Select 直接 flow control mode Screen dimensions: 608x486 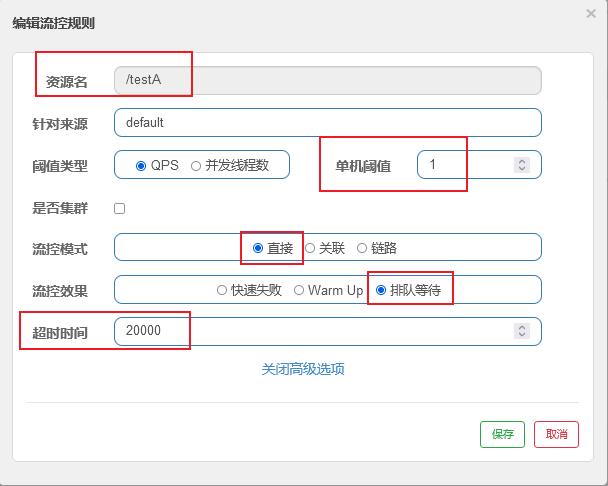(x=258, y=248)
